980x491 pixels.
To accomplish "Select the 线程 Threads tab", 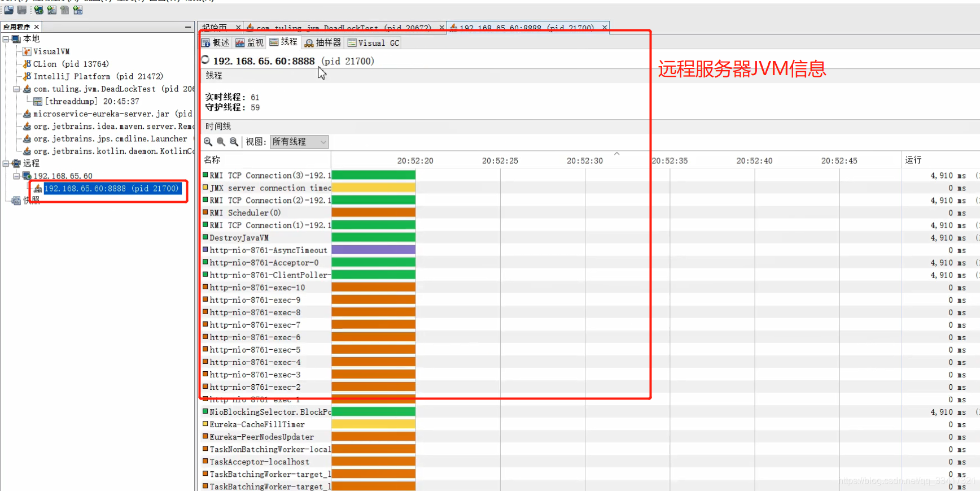I will pos(283,42).
